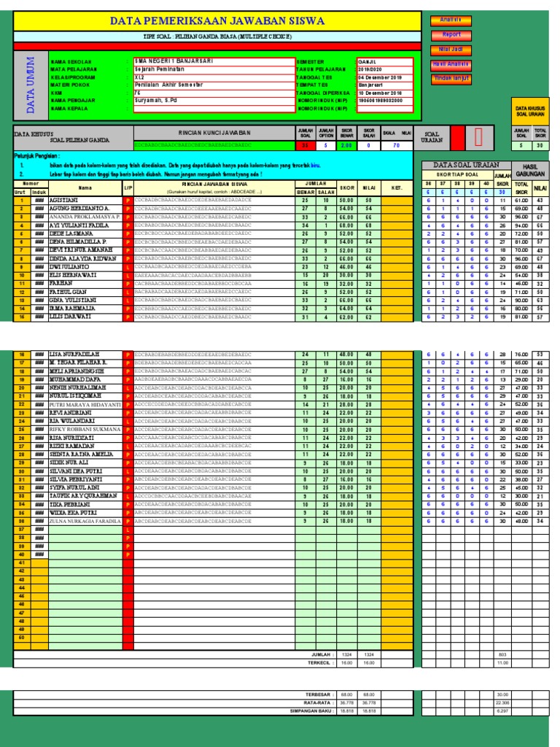This screenshot has width=560, height=747.
Task: Click student name ELIS HERNAWATI
Action: point(72,275)
